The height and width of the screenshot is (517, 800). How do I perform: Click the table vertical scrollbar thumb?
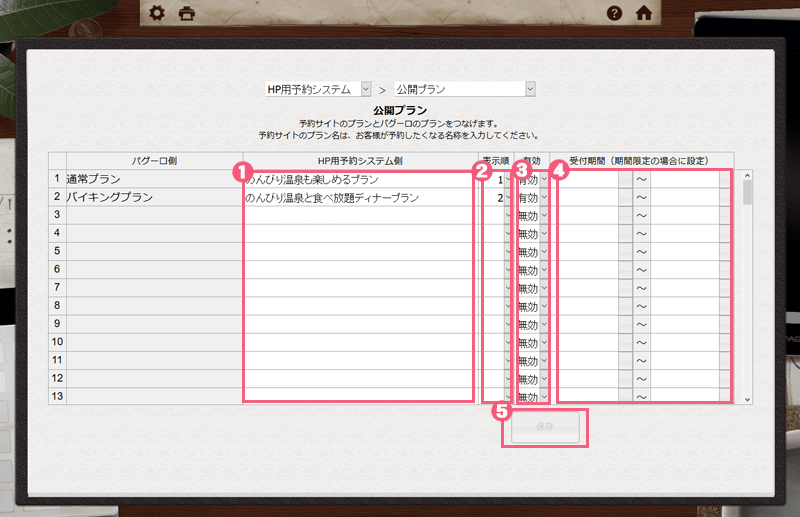click(747, 193)
